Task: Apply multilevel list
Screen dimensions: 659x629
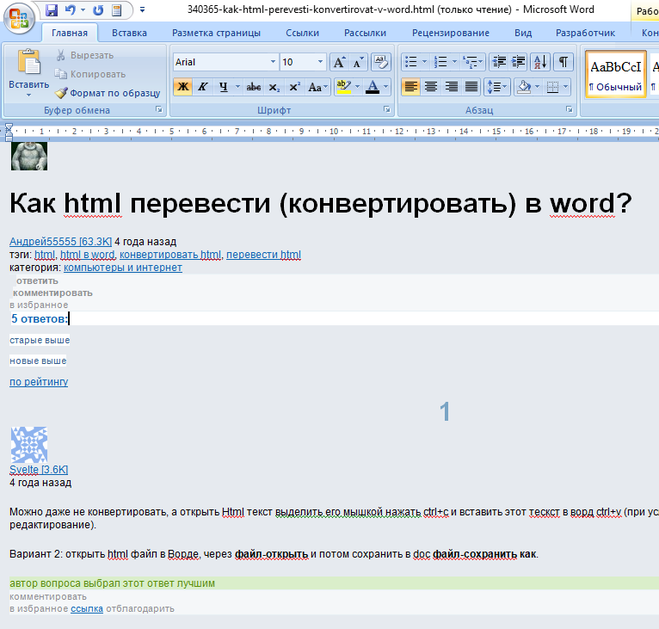Action: 472,62
